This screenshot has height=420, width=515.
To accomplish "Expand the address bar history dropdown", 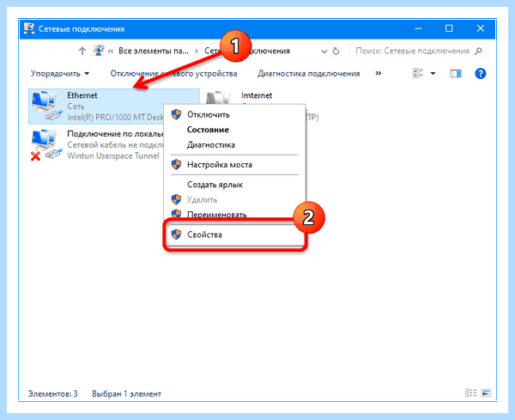I will tap(324, 52).
